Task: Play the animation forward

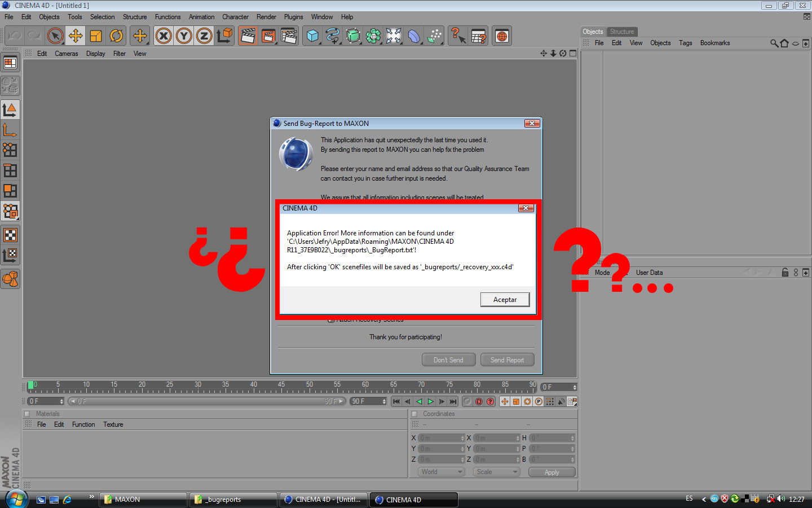Action: (430, 401)
